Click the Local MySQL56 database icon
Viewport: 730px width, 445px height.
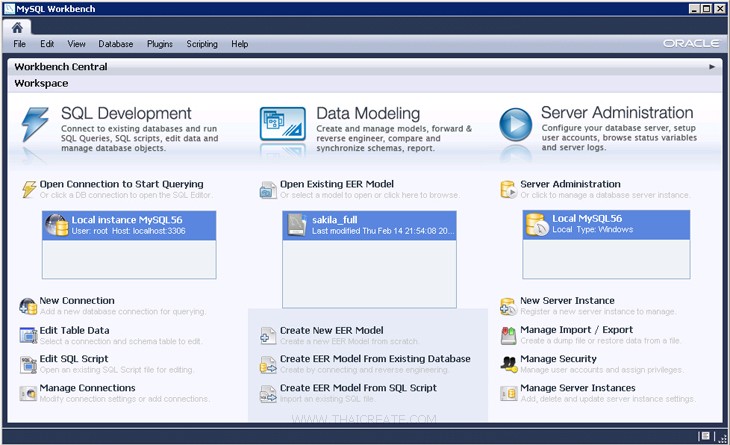(x=537, y=224)
